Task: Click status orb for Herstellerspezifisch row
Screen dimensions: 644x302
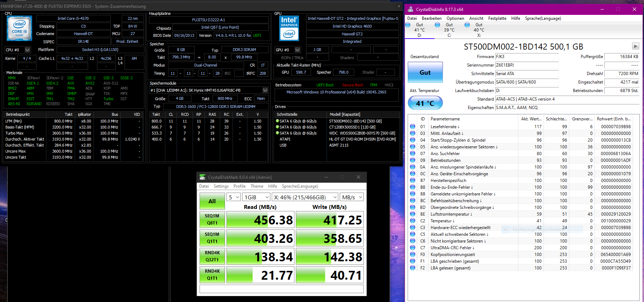Action: 413,180
